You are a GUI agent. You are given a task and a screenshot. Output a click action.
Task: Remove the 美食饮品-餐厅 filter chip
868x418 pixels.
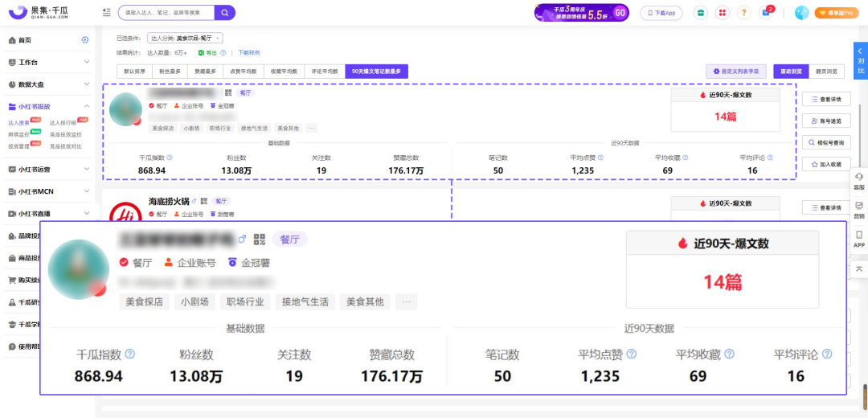pos(218,39)
